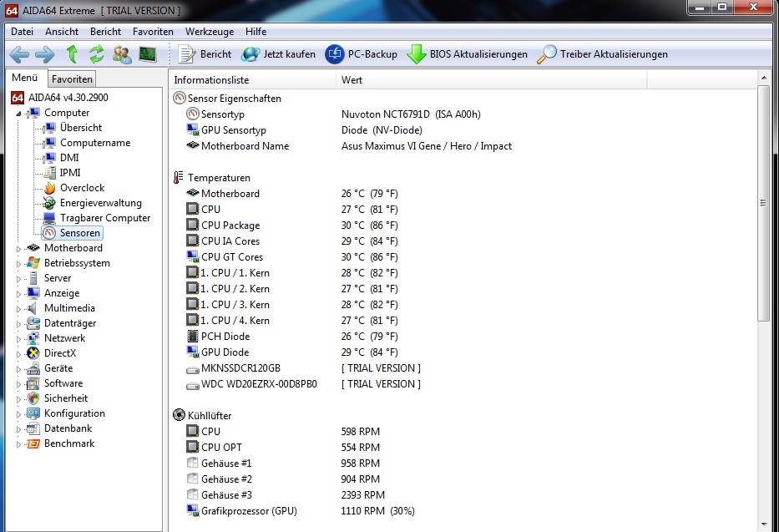Viewport: 779px width, 532px height.
Task: Open the system stability monitor graph icon
Action: point(148,54)
